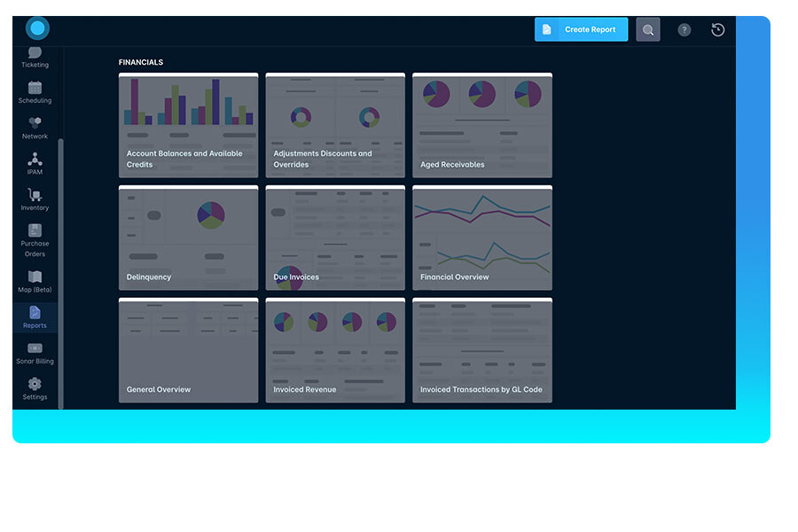Open the Invoiced Transactions by GL Code report

482,349
